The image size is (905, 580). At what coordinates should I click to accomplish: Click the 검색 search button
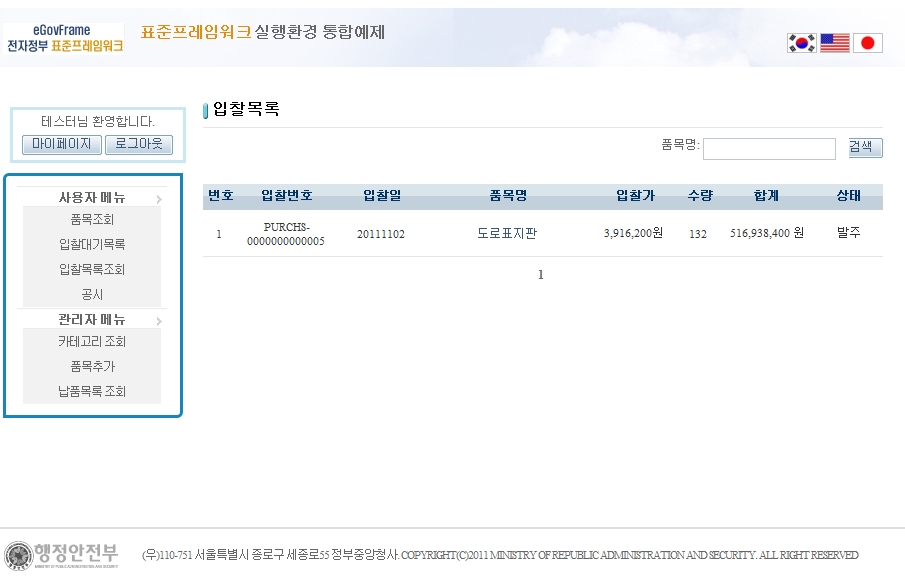pyautogui.click(x=865, y=148)
